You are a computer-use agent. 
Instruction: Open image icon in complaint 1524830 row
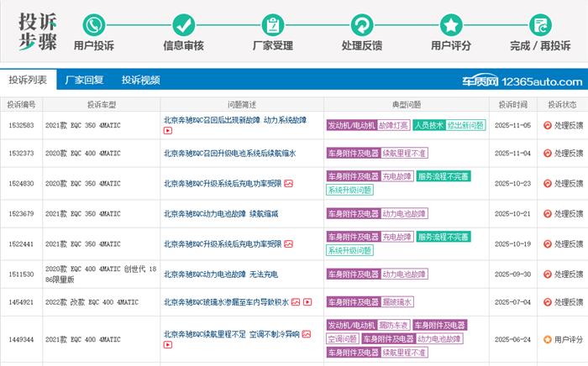pyautogui.click(x=288, y=183)
